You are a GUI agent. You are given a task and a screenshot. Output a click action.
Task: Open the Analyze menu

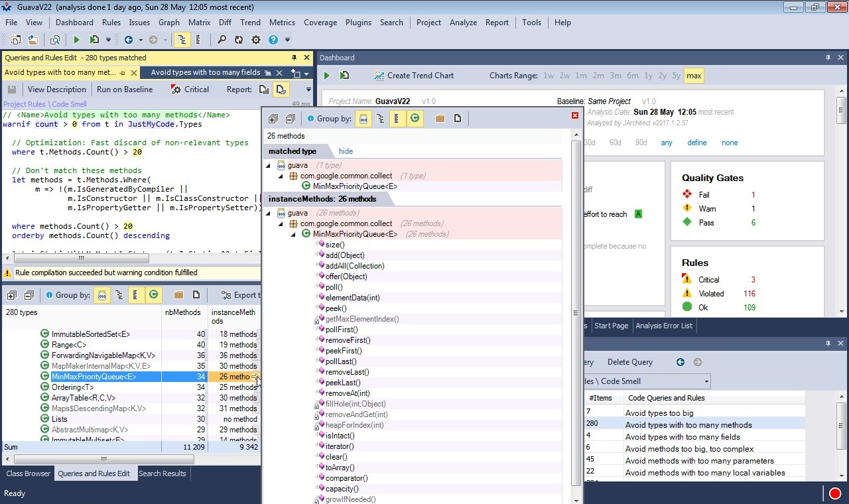coord(463,23)
